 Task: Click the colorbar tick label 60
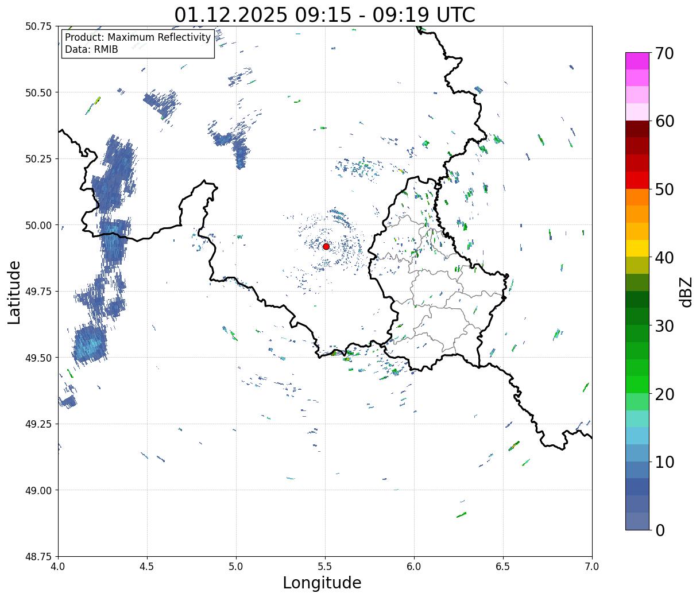coord(664,121)
